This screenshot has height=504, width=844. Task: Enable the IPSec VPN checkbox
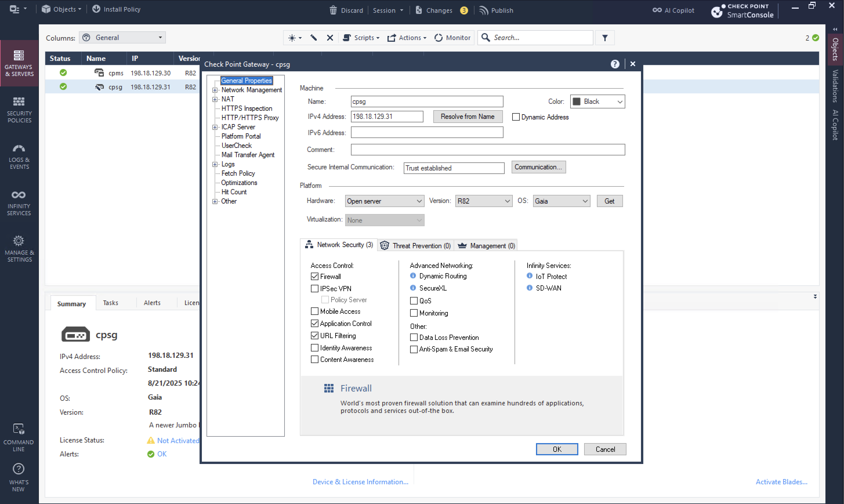pyautogui.click(x=314, y=288)
